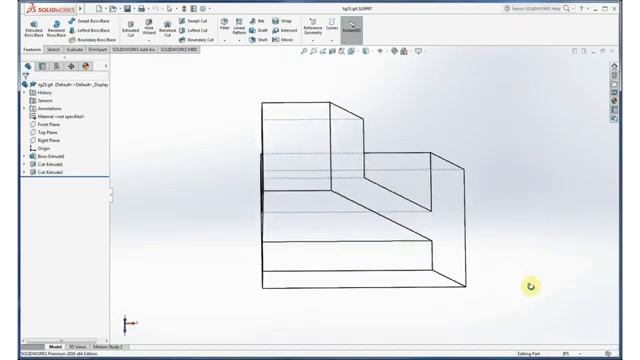
Task: Open the ConfigurationManager tab
Action: click(x=57, y=66)
